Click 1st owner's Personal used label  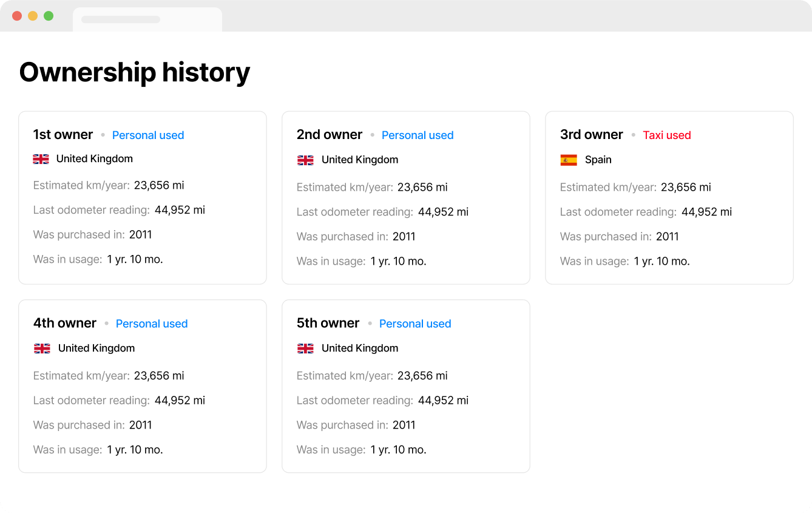pyautogui.click(x=148, y=135)
